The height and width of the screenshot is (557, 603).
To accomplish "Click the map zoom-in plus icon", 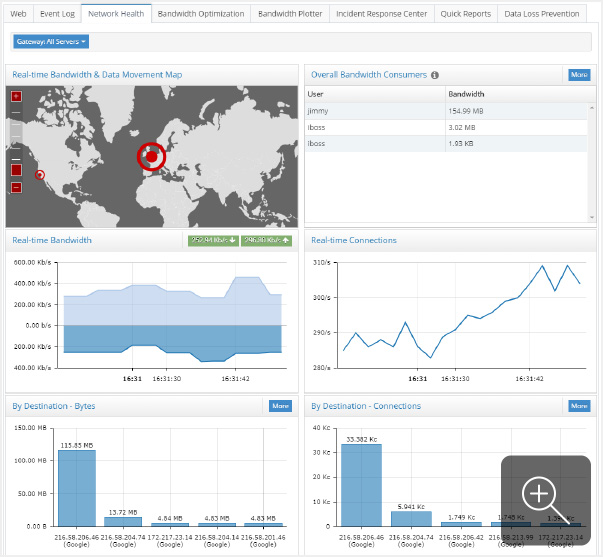I will click(x=16, y=96).
